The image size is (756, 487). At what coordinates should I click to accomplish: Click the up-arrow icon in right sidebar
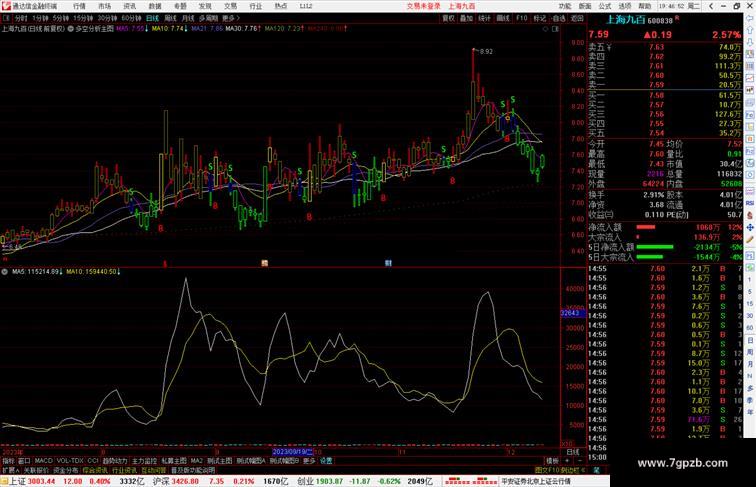tap(750, 30)
